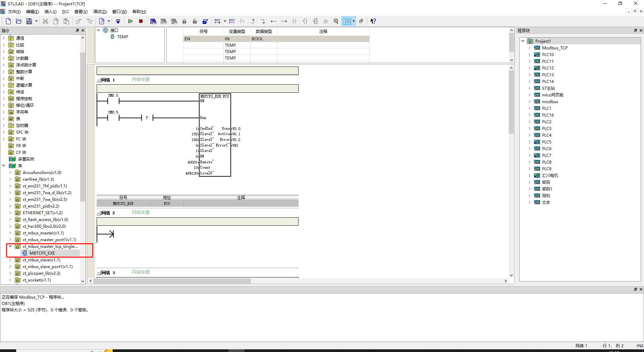Image resolution: width=644 pixels, height=352 pixels.
Task: Open the dropdown arrow beside Save icon
Action: tap(36, 21)
